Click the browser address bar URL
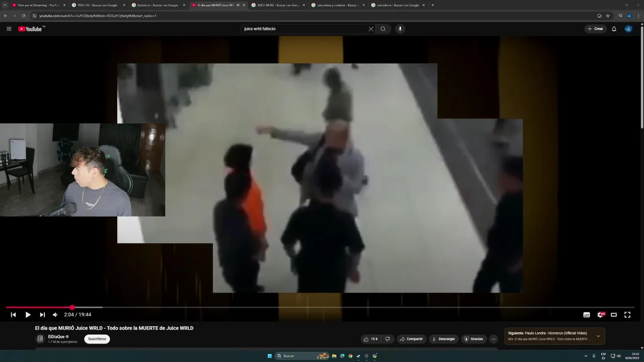The height and width of the screenshot is (362, 644). pos(98,16)
